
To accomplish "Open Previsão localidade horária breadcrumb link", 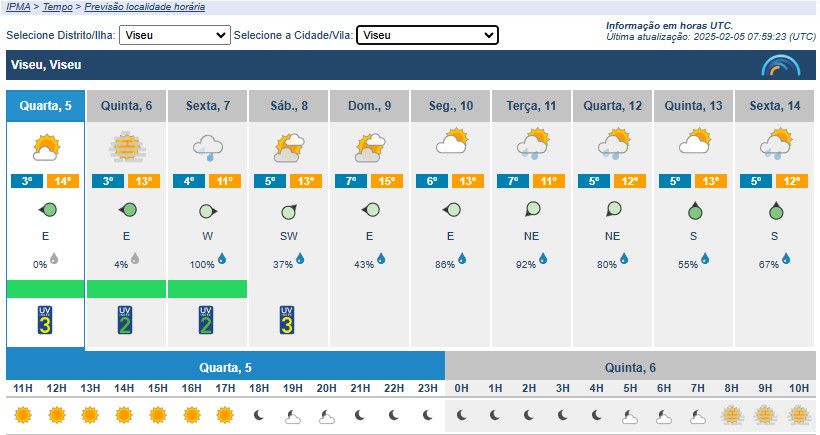I will (145, 7).
